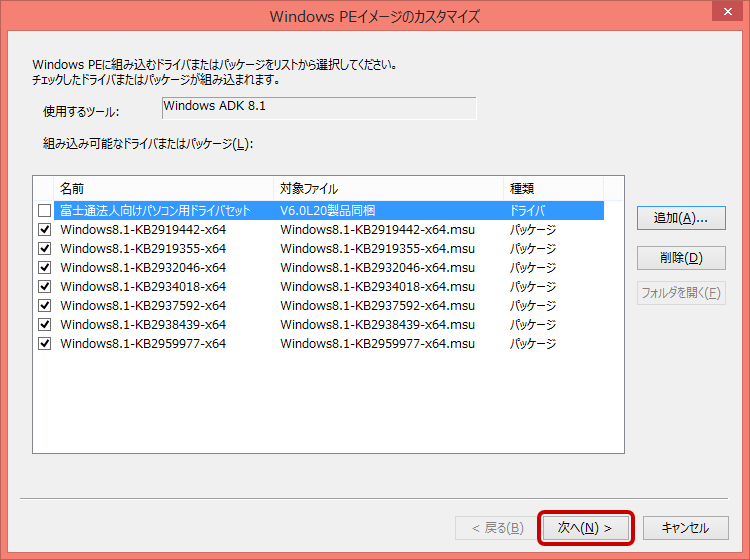Sort list by the 対象ファイル column header
Image resolution: width=750 pixels, height=560 pixels.
point(388,188)
